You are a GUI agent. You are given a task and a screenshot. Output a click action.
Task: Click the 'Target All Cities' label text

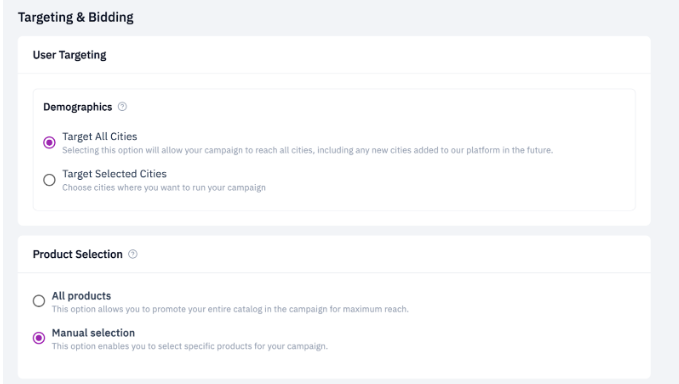coord(100,136)
